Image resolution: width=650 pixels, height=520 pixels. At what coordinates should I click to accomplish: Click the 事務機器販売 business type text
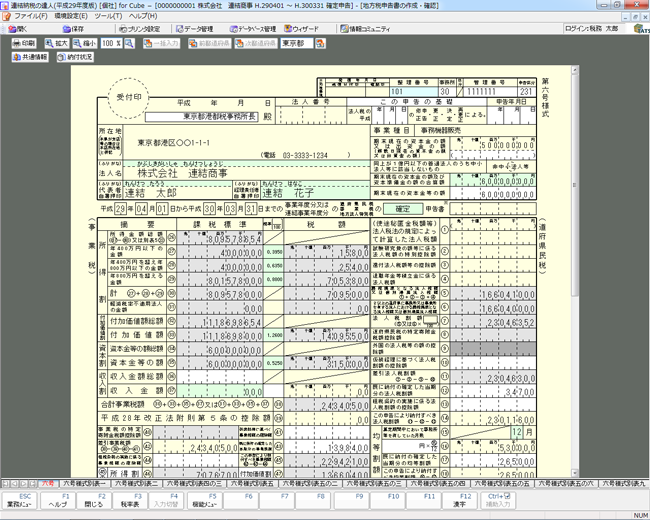click(x=441, y=130)
